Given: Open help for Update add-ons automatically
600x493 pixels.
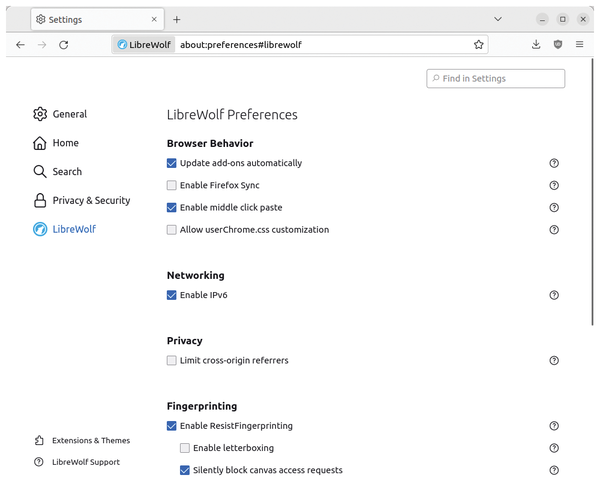Looking at the screenshot, I should click(x=554, y=163).
